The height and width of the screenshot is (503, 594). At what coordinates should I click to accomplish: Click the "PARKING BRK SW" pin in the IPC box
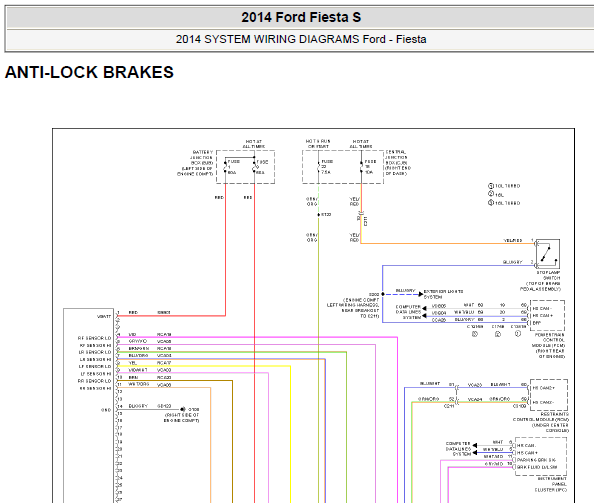tap(536, 460)
